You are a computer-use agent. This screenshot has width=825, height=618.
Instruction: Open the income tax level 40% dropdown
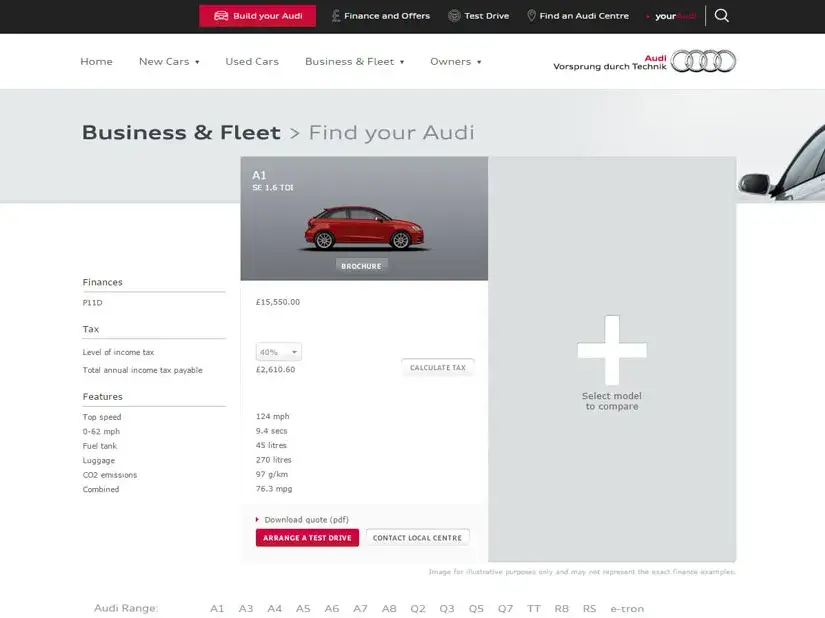[279, 352]
